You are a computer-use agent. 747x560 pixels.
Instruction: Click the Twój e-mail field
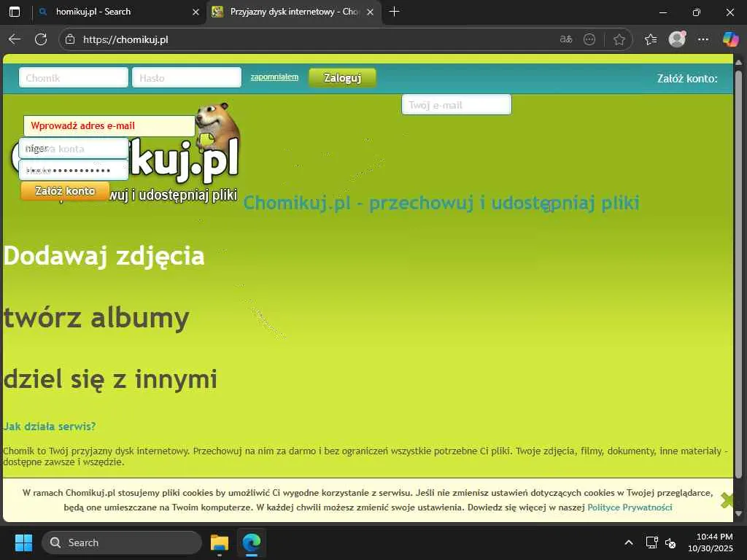(x=457, y=105)
